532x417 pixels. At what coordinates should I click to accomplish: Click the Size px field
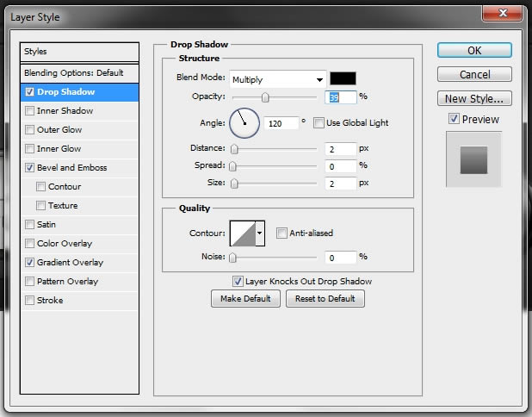coord(341,184)
